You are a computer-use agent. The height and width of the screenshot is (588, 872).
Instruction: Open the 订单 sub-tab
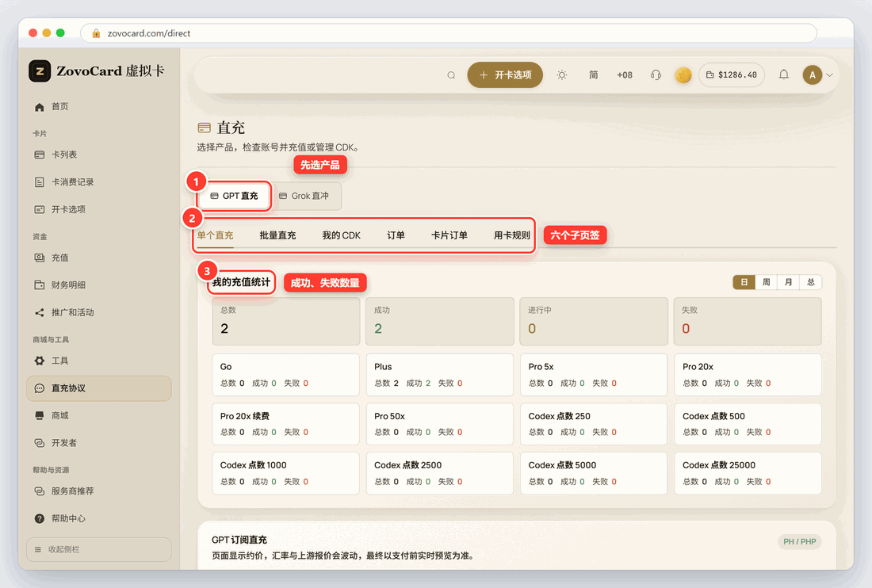pyautogui.click(x=396, y=235)
